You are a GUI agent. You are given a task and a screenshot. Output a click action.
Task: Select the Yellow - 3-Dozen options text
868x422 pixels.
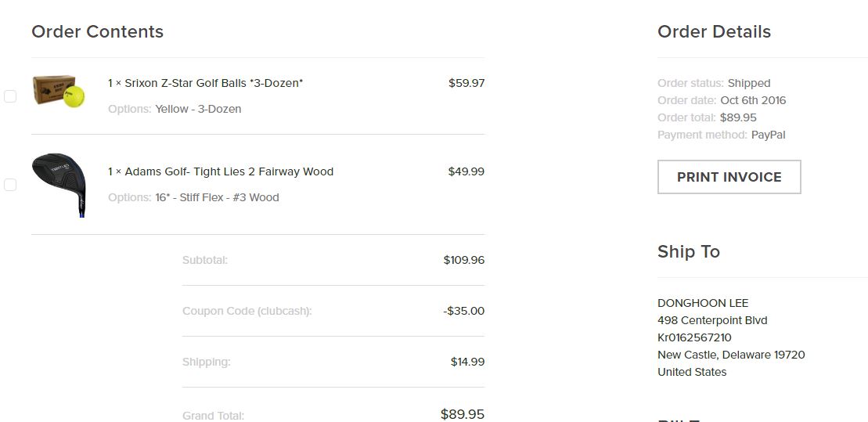click(x=198, y=109)
